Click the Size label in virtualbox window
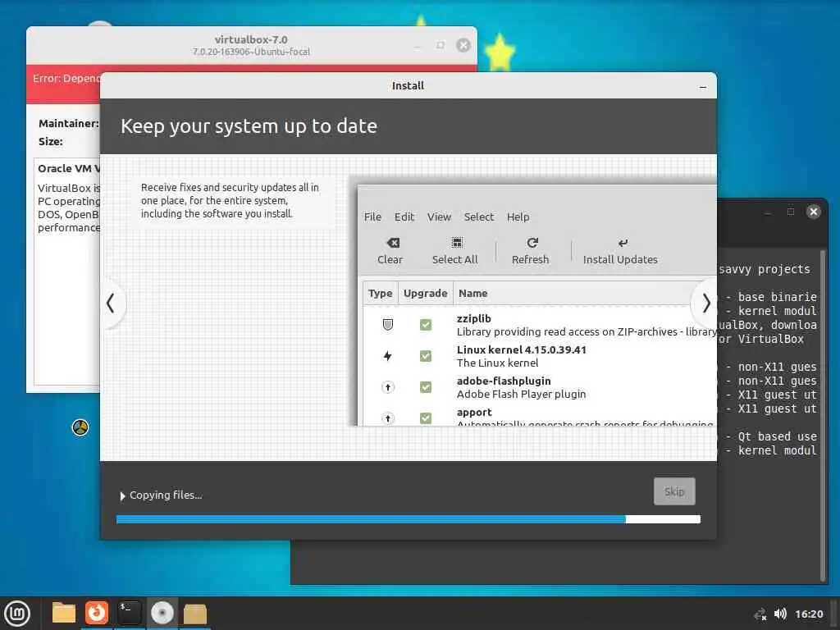Image resolution: width=840 pixels, height=630 pixels. tap(50, 141)
